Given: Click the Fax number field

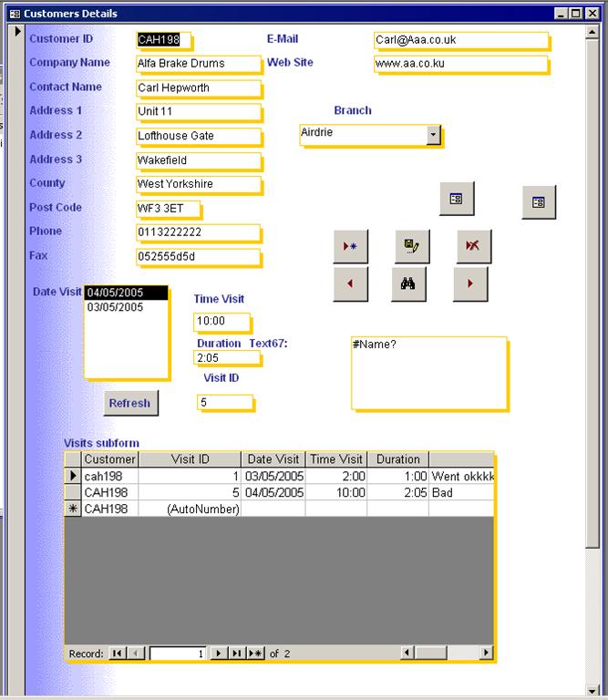Looking at the screenshot, I should (198, 257).
